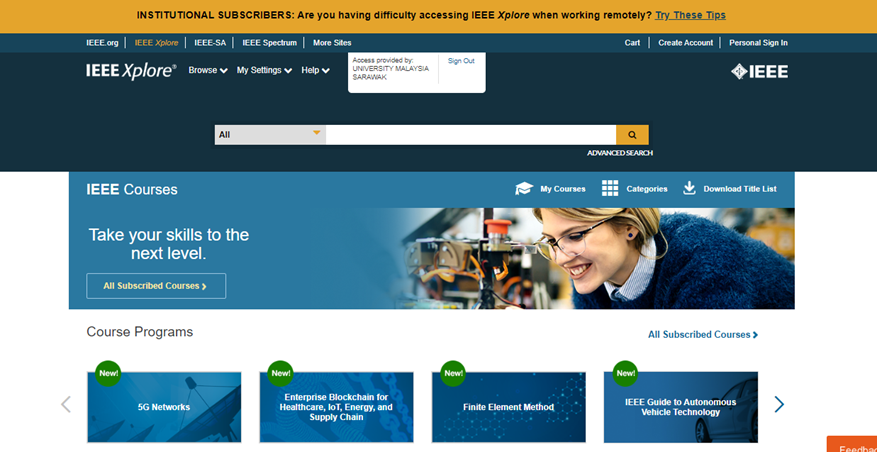The width and height of the screenshot is (877, 452).
Task: Open the Cart link
Action: [633, 43]
